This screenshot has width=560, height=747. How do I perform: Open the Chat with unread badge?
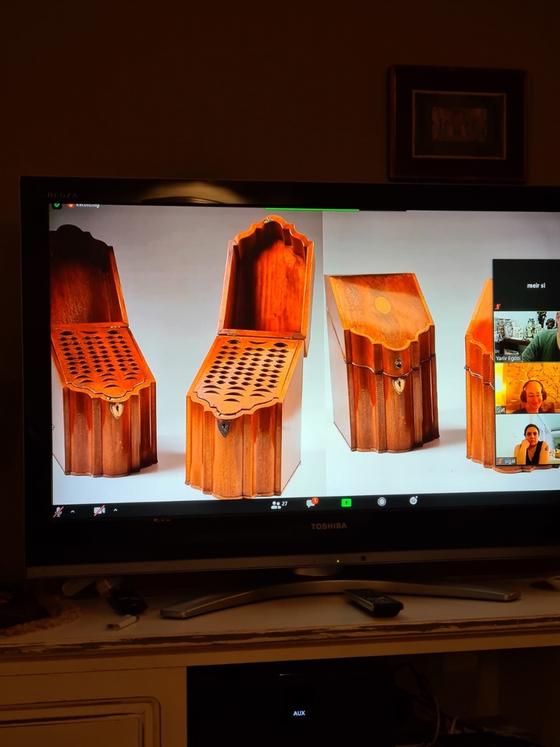(x=312, y=503)
